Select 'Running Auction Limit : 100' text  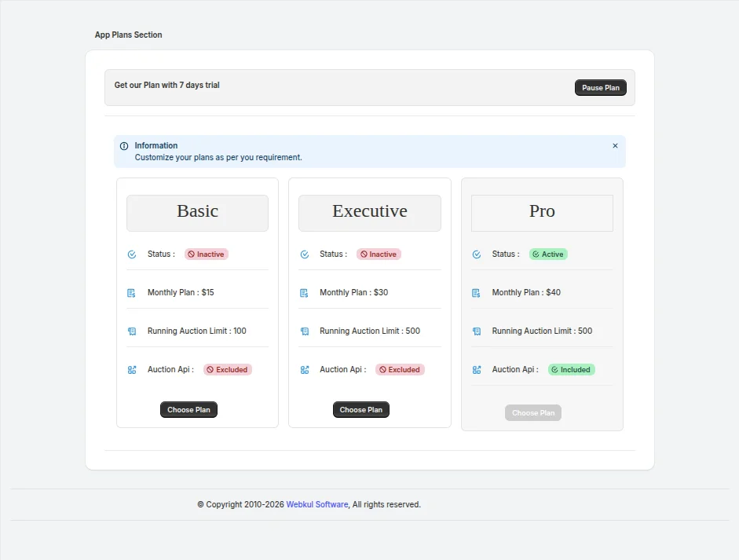[x=196, y=331]
